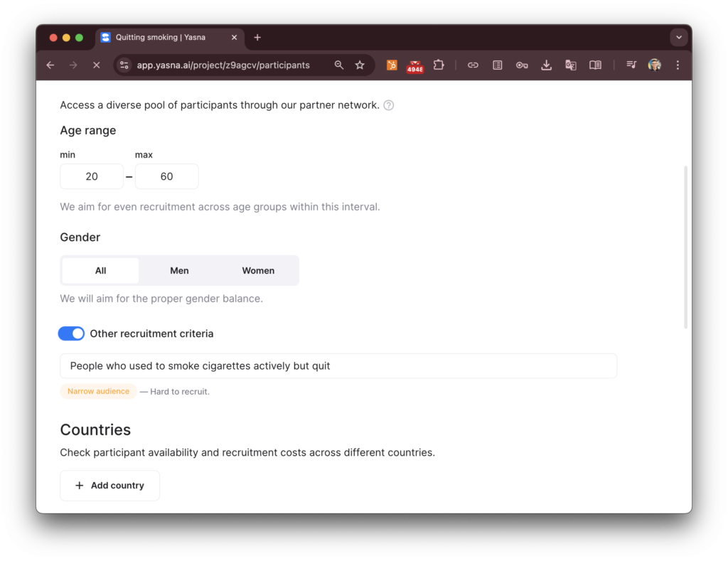Open a new browser tab with plus
The image size is (728, 561).
click(x=257, y=38)
